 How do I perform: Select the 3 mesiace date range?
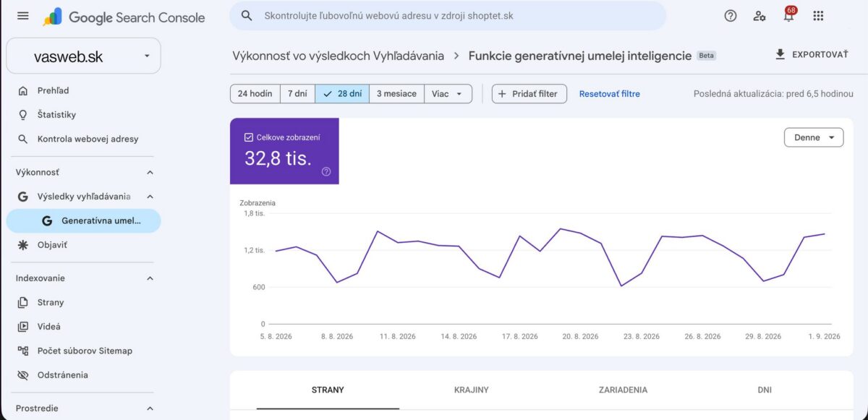pos(396,94)
